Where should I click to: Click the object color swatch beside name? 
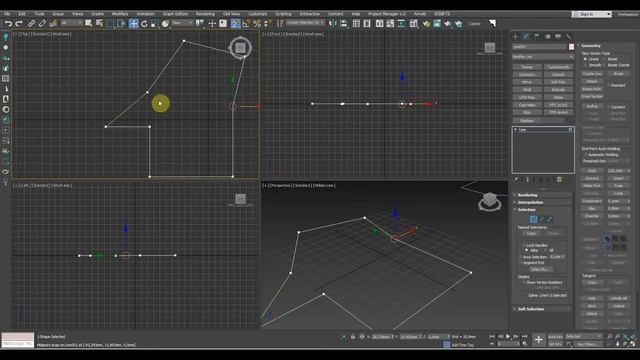571,47
